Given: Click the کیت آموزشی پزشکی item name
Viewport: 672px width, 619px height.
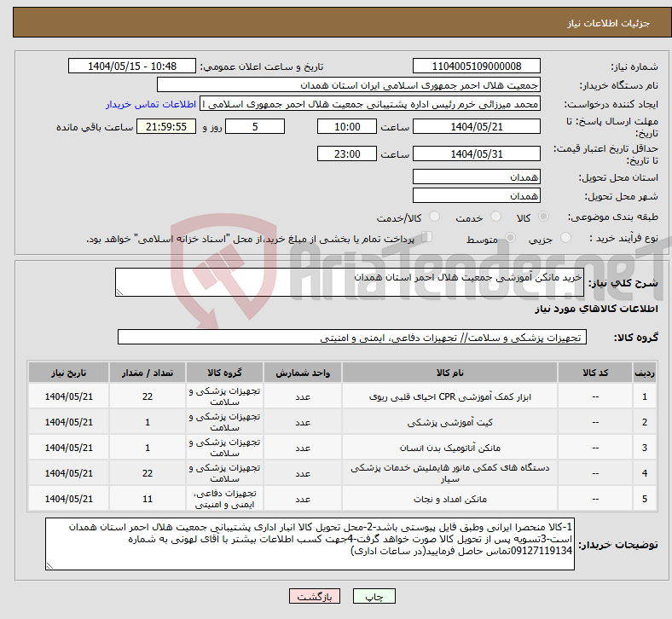Looking at the screenshot, I should [x=450, y=422].
